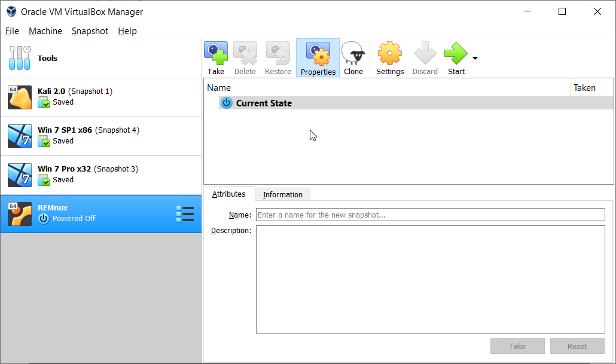The height and width of the screenshot is (364, 616).
Task: Click the Delete snapshot toolbar icon
Action: pyautogui.click(x=245, y=57)
